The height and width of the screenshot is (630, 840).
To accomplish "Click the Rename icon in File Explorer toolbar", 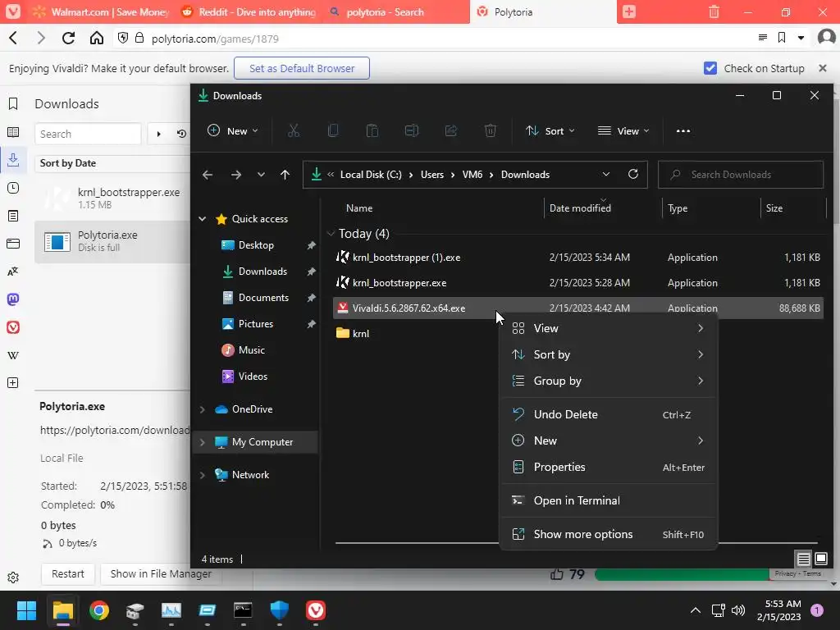I will click(412, 130).
